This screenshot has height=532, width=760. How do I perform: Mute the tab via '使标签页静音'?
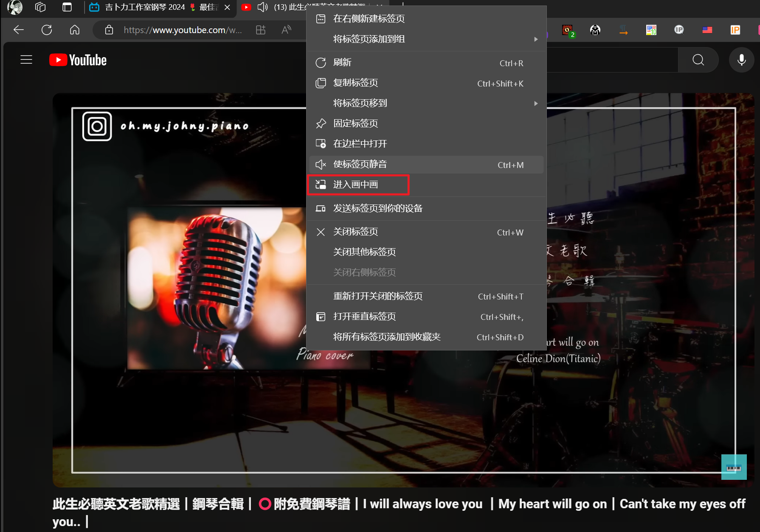tap(426, 165)
